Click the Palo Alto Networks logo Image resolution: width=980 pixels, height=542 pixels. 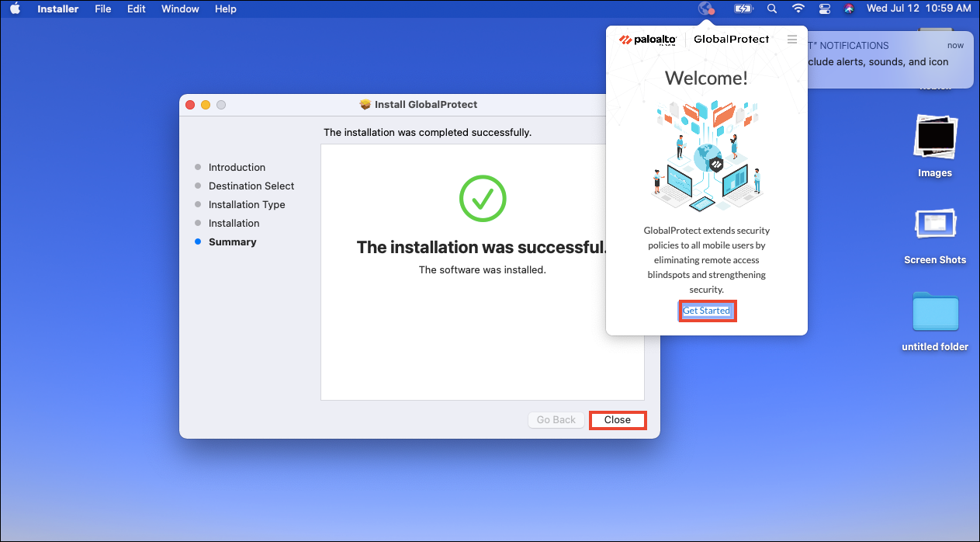(x=648, y=40)
